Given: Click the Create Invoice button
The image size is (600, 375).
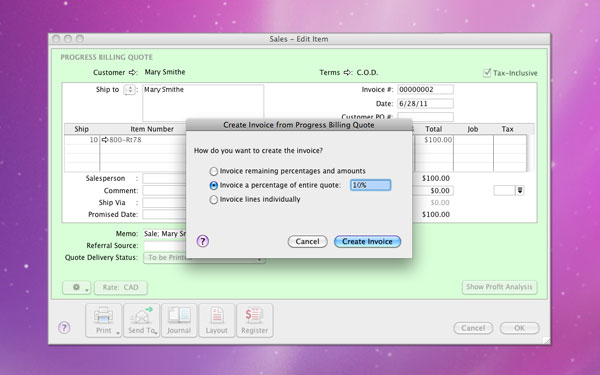Looking at the screenshot, I should (367, 241).
